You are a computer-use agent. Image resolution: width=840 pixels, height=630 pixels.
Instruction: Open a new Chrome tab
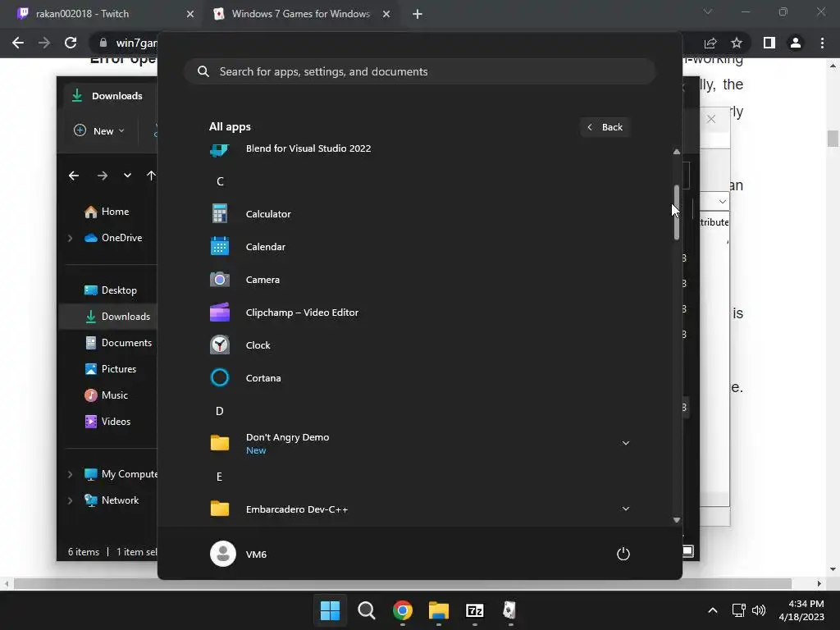coord(418,14)
